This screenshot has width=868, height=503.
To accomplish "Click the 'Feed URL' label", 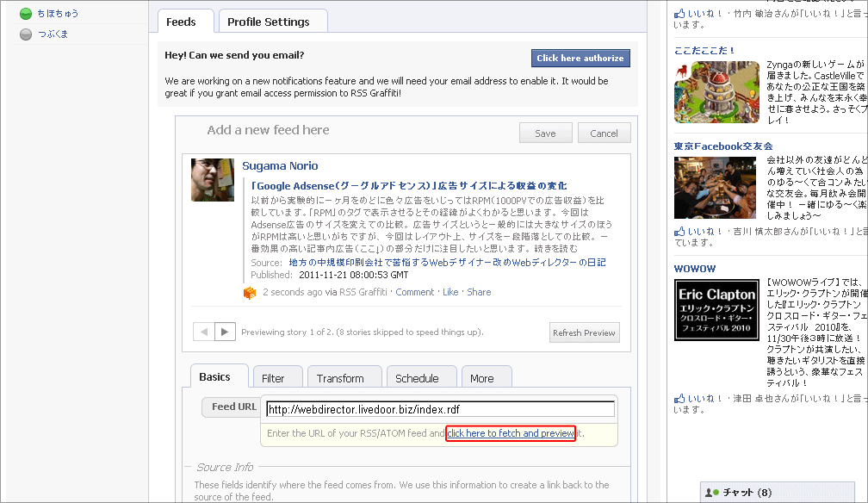I will tap(233, 407).
